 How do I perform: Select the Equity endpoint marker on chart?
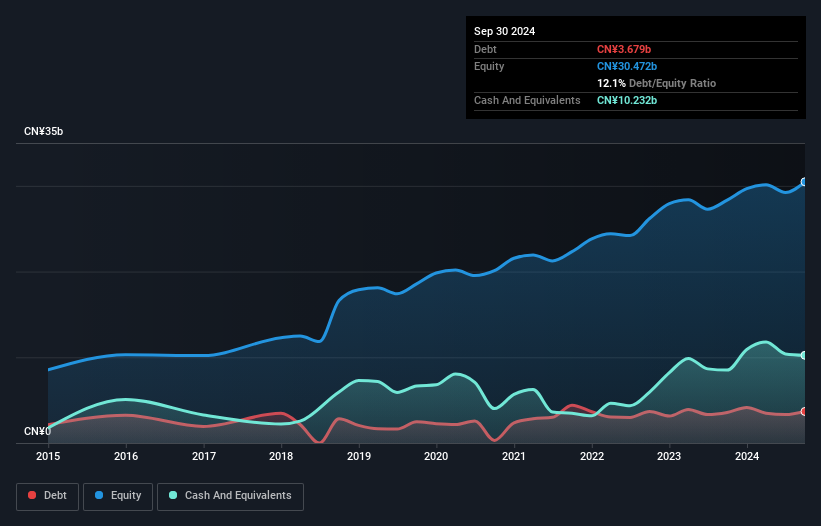(x=804, y=182)
